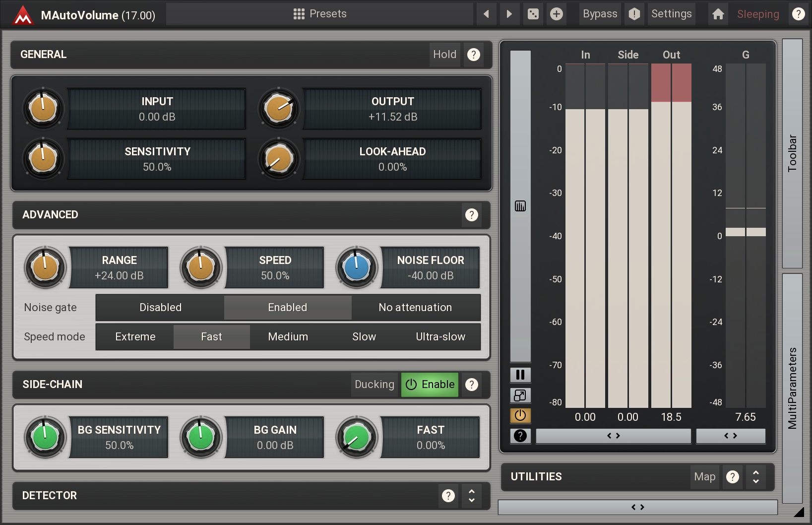812x525 pixels.
Task: Set Noise gate to Disabled
Action: tap(160, 308)
